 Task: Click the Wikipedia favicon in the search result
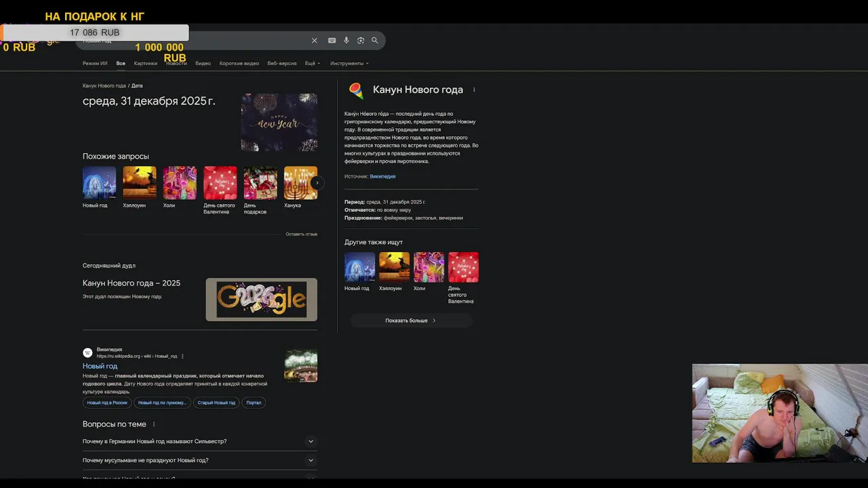pos(87,352)
